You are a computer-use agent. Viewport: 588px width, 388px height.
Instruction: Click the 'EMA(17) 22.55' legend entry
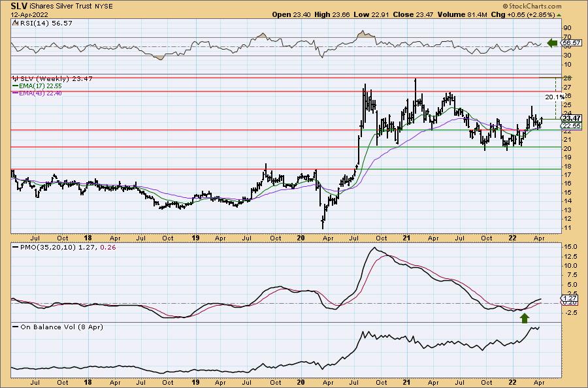coord(37,86)
